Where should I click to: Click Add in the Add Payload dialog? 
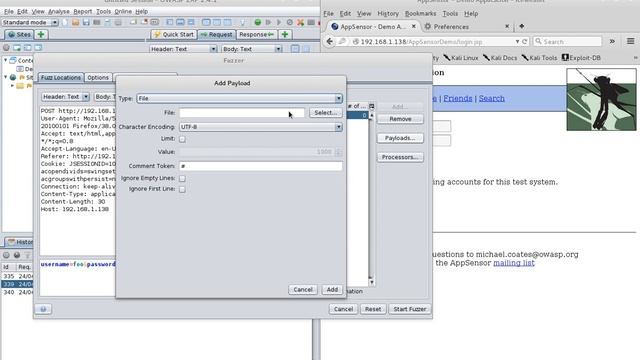coord(332,289)
